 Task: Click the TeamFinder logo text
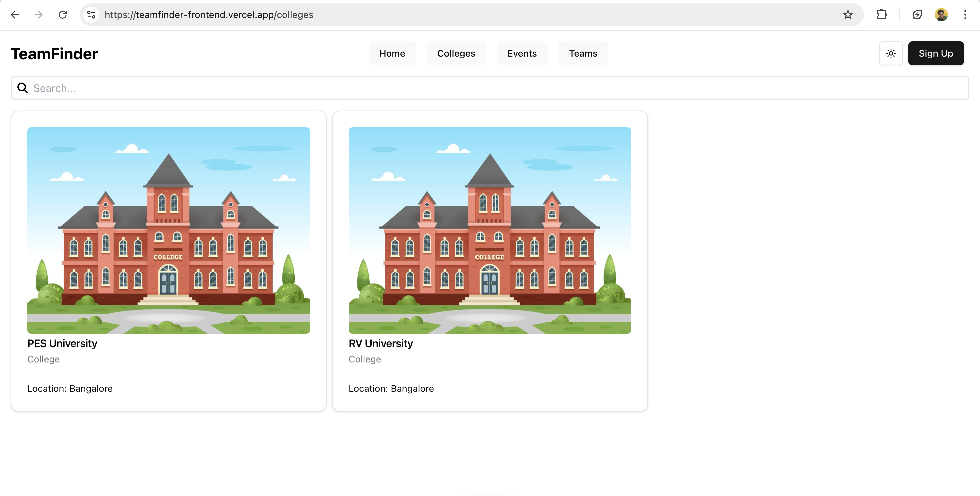point(54,54)
